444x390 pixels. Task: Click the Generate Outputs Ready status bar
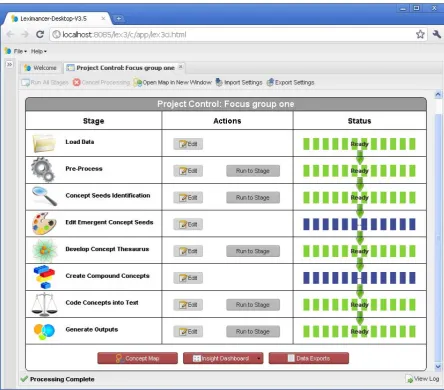tap(359, 332)
